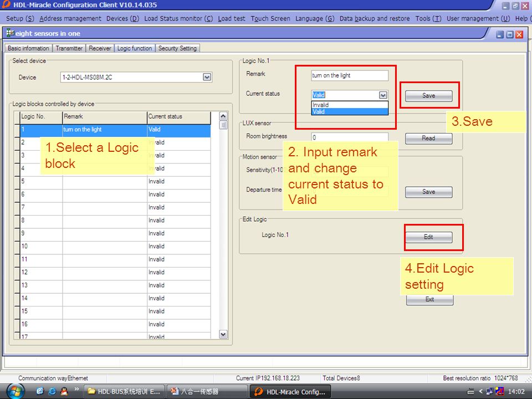
Task: Switch to Basic information tab
Action: 28,48
